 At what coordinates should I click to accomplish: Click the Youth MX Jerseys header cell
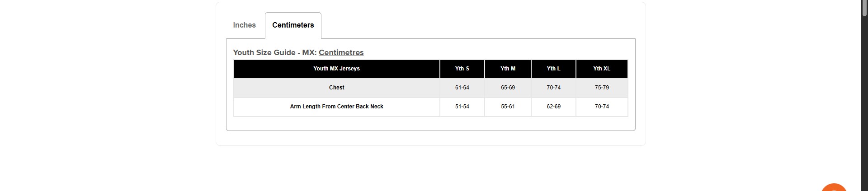click(336, 69)
